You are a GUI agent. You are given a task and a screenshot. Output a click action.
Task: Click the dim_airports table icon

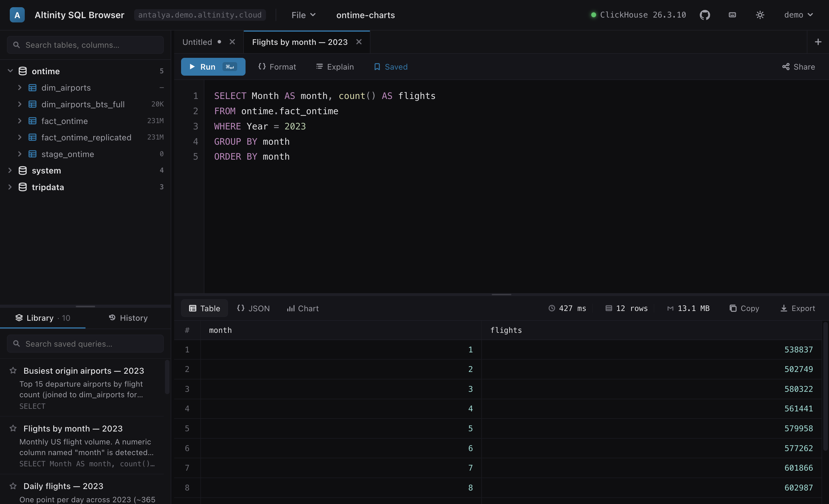click(x=32, y=87)
